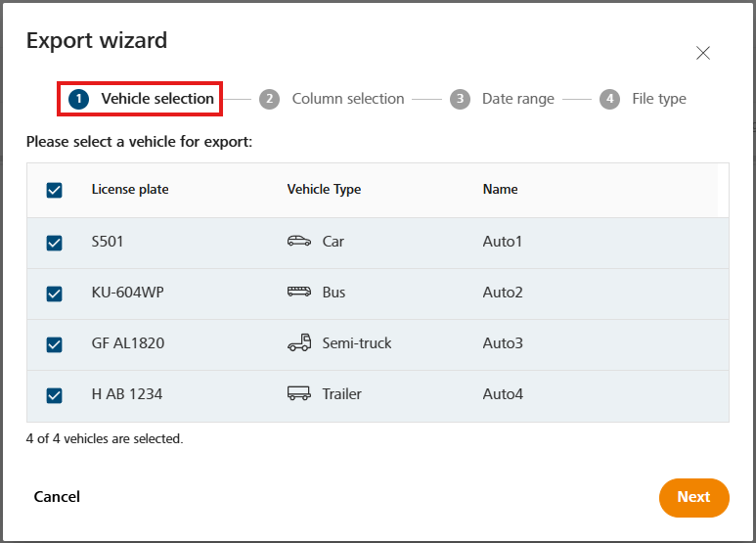Jump to the Date range step

(518, 99)
